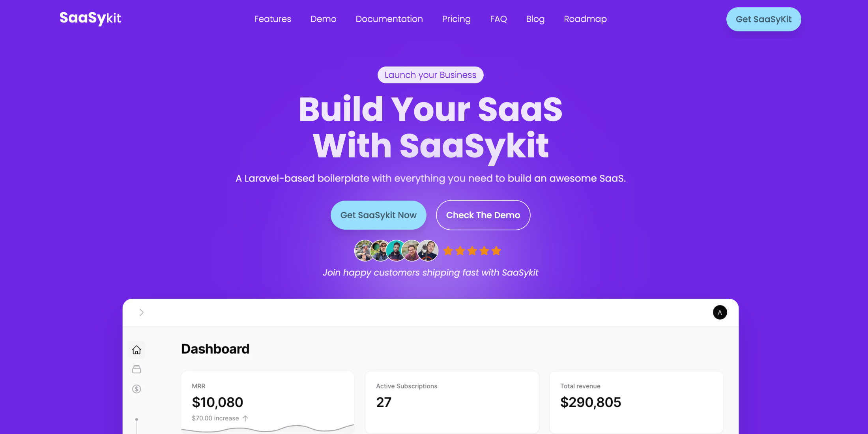Click Get SaaSykit top right header button
The height and width of the screenshot is (434, 868).
[x=763, y=19]
